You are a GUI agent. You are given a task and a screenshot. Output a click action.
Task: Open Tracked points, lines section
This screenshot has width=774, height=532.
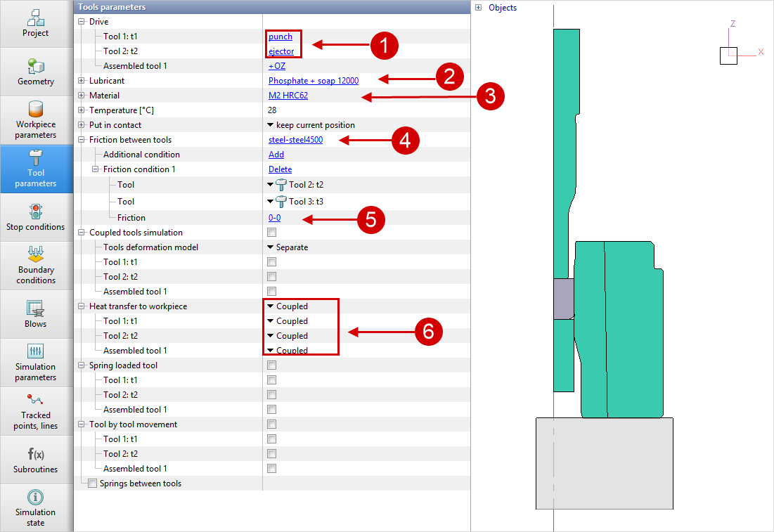[x=36, y=411]
